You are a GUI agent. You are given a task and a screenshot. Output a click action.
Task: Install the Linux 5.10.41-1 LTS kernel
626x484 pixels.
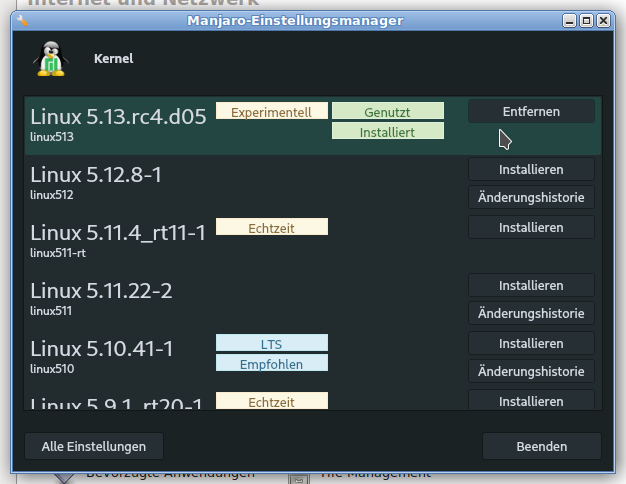pyautogui.click(x=531, y=343)
